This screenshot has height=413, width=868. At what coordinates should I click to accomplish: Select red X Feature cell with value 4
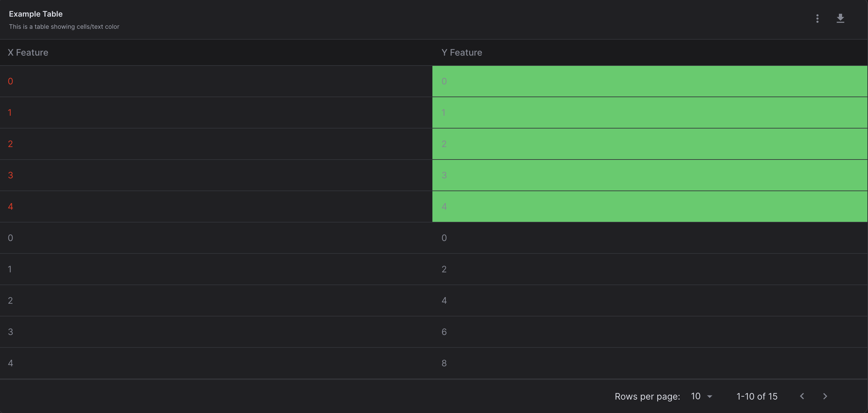[x=216, y=207]
